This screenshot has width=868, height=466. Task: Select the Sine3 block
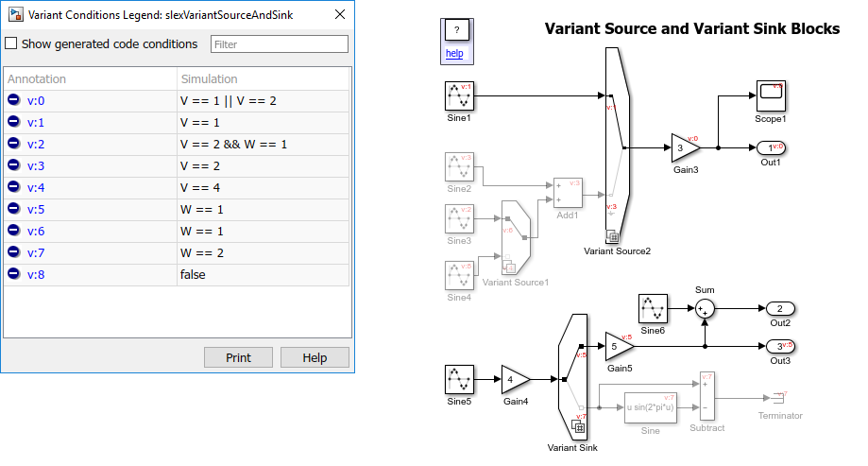click(x=459, y=219)
